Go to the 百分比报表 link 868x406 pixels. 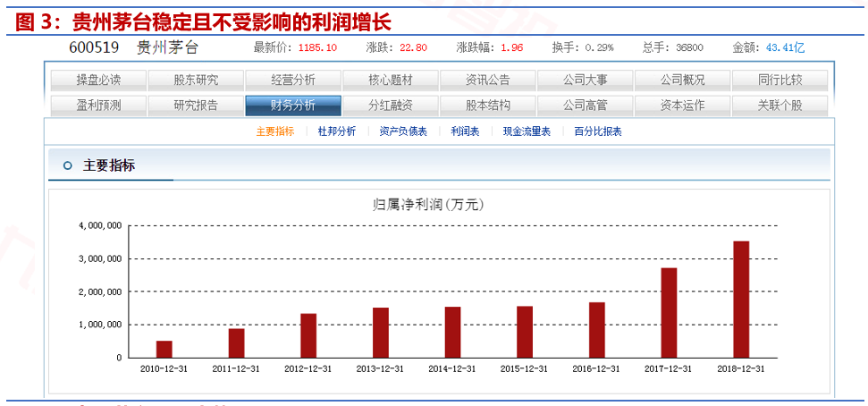pyautogui.click(x=598, y=131)
